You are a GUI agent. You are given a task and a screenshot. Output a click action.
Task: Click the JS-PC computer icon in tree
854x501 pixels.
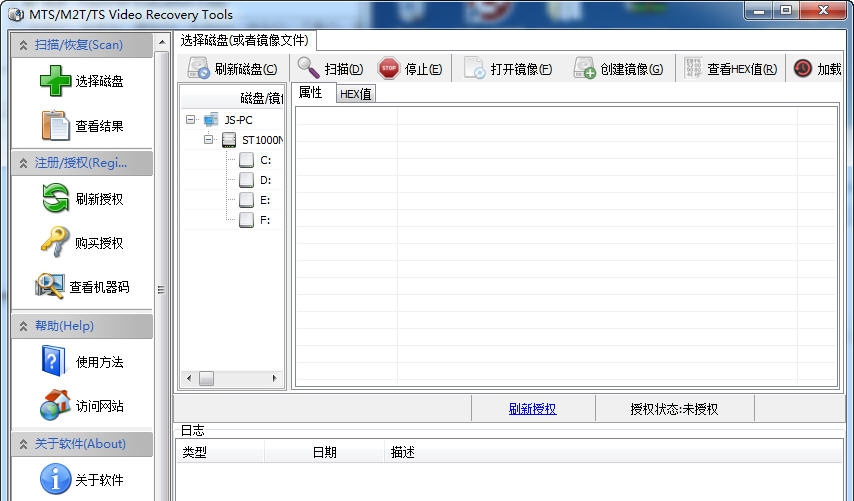pyautogui.click(x=211, y=119)
